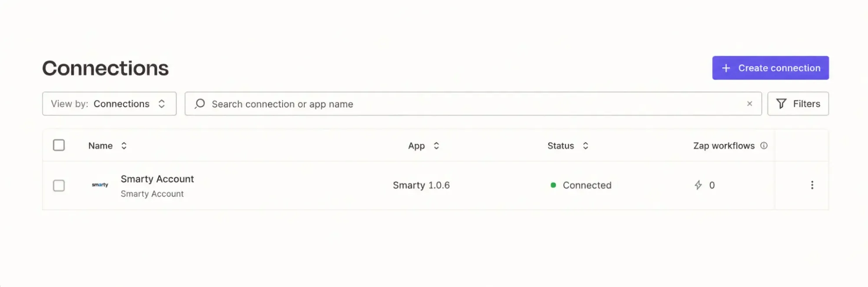Image resolution: width=868 pixels, height=287 pixels.
Task: Open the Filters button
Action: pyautogui.click(x=798, y=103)
